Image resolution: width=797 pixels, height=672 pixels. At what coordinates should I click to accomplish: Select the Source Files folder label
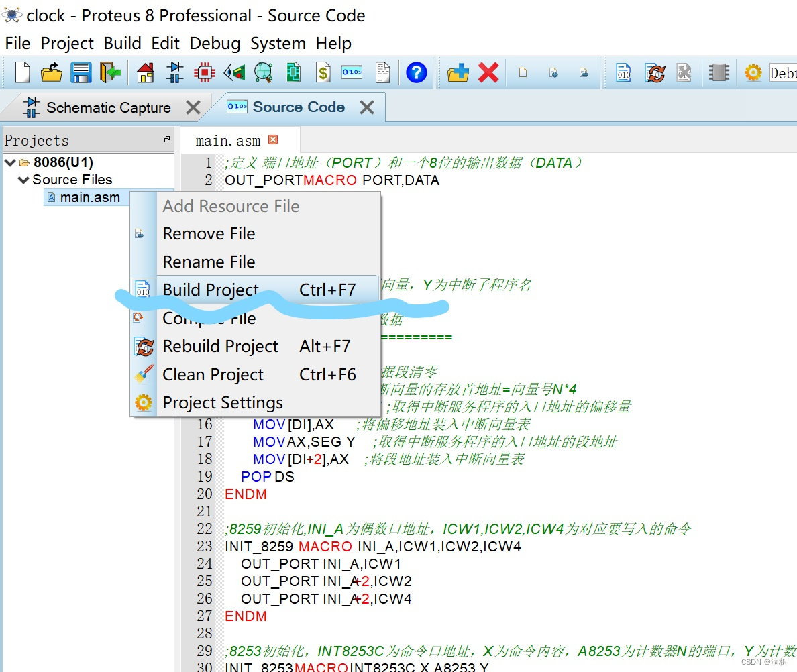72,180
